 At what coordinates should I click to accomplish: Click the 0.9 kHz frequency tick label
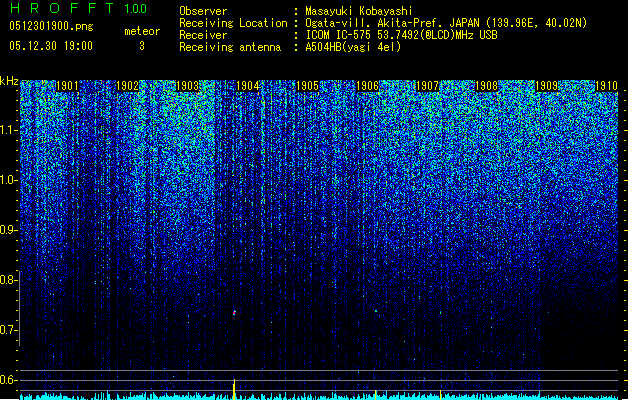coord(8,230)
